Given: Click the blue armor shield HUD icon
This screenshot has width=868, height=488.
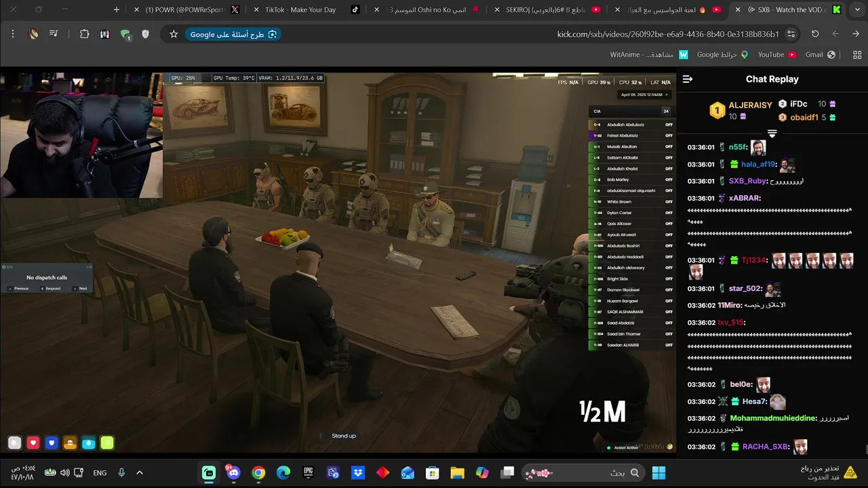Looking at the screenshot, I should pyautogui.click(x=52, y=443).
